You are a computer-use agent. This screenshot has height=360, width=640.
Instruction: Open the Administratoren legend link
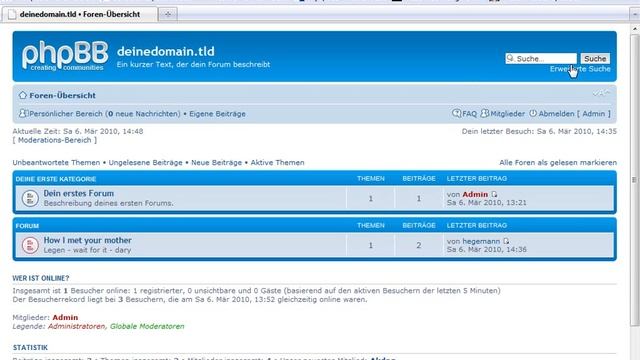coord(76,326)
